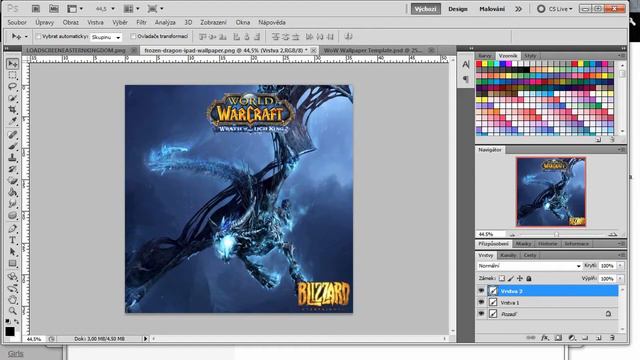Switch to the Kanály tab

[x=508, y=255]
